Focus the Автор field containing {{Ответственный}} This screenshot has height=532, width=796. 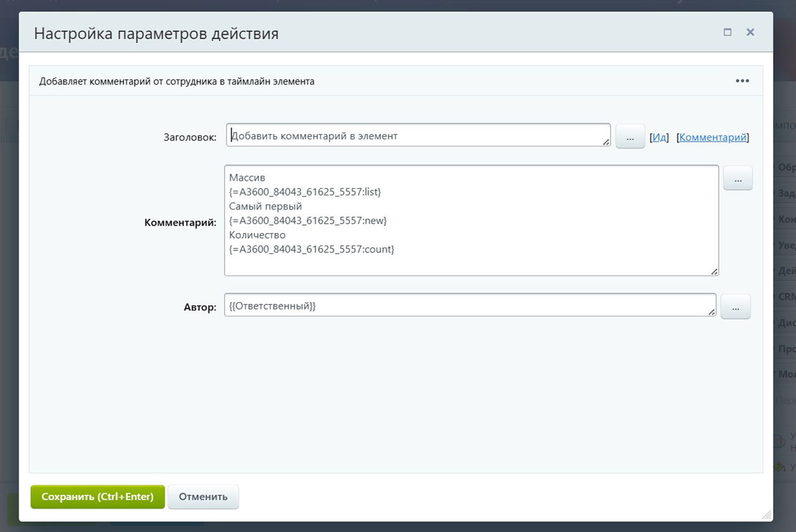[470, 305]
